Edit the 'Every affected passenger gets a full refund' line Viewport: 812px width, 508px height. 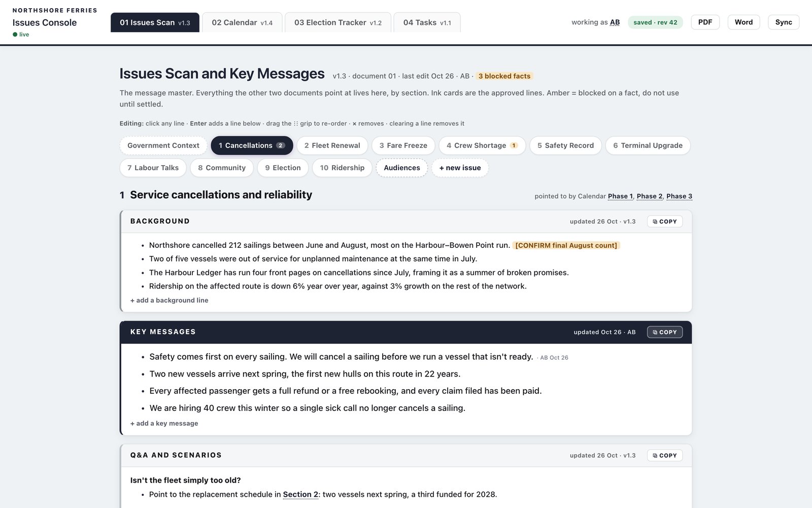pyautogui.click(x=346, y=391)
